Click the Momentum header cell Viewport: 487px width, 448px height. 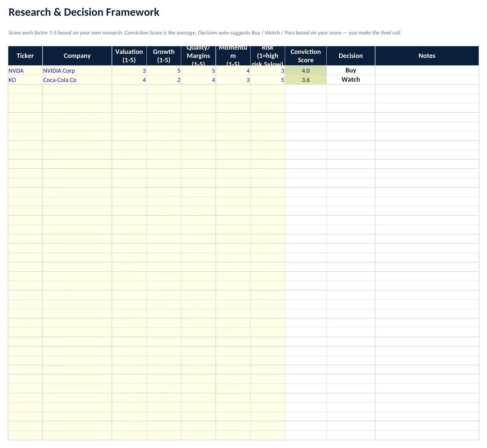pos(233,56)
